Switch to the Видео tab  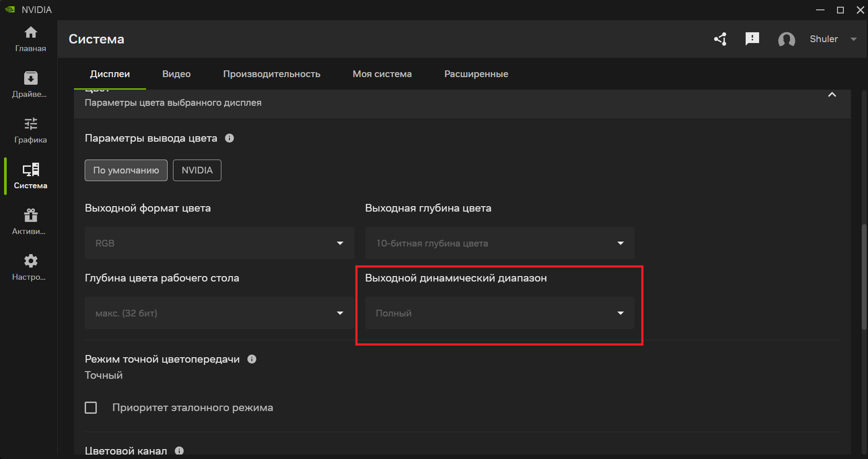click(x=177, y=74)
